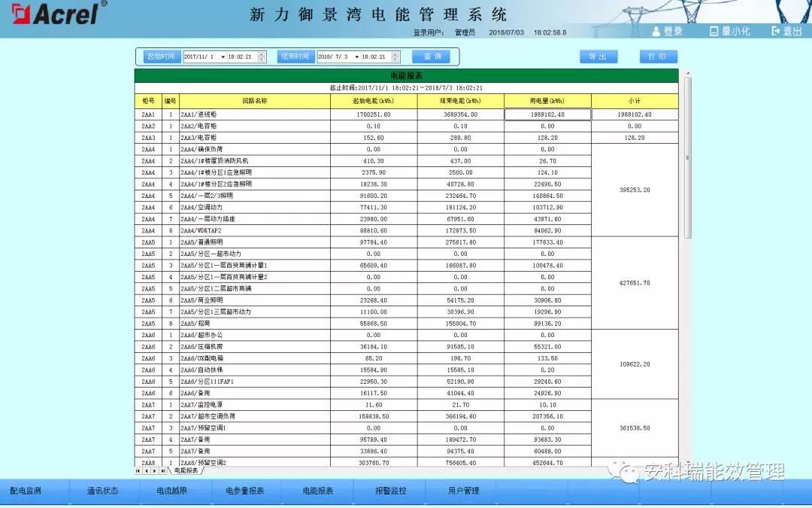Go to previous sheet with the left arrow
This screenshot has height=508, width=812.
click(146, 470)
